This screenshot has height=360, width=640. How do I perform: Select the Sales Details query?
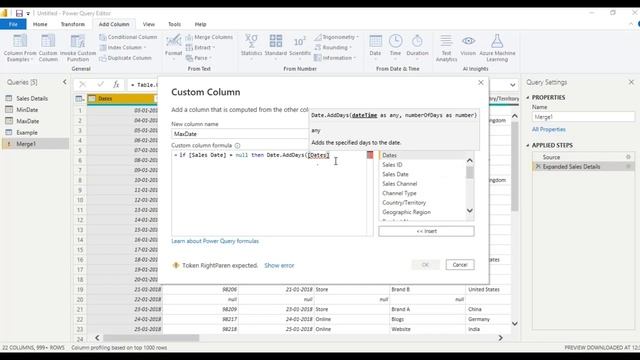click(x=32, y=98)
